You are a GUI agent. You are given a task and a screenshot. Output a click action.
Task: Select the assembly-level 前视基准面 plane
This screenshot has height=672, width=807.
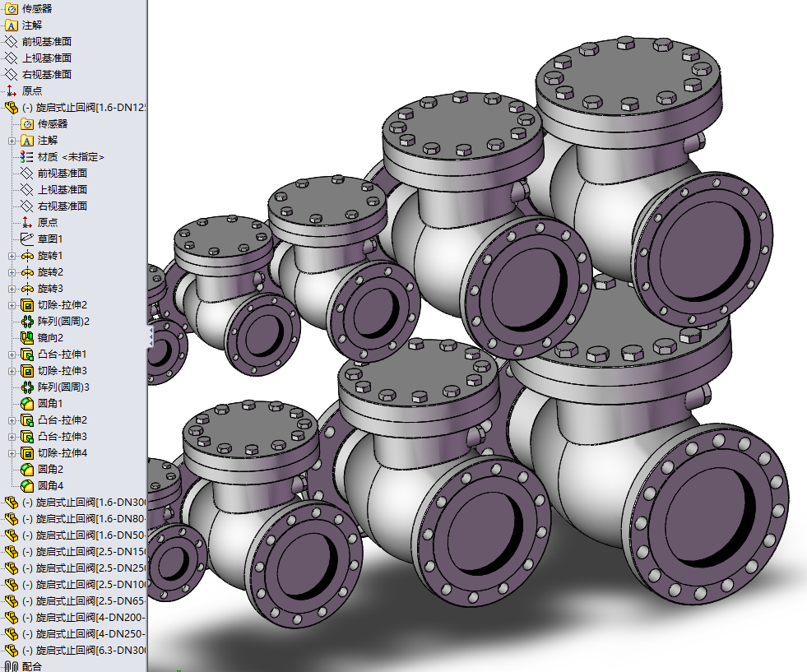(x=46, y=42)
